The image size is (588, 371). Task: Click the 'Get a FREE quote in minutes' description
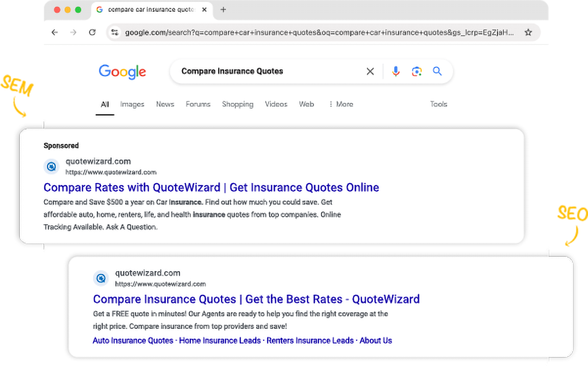pyautogui.click(x=240, y=320)
